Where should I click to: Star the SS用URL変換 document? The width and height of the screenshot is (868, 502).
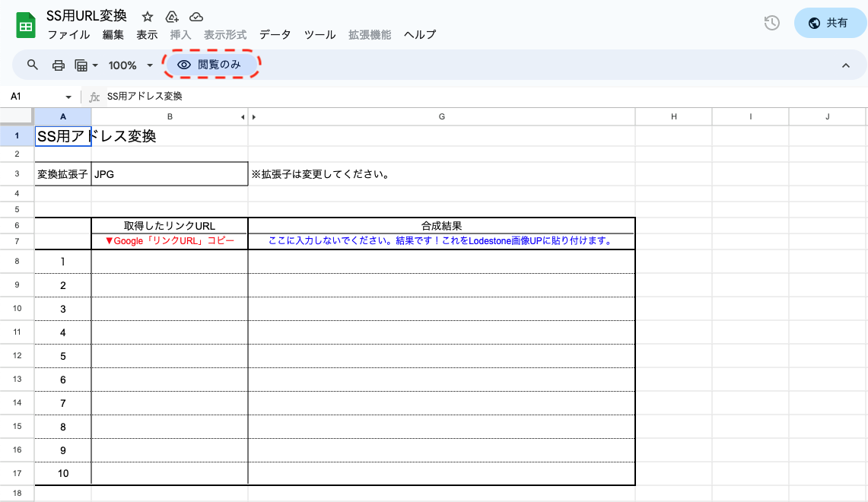(x=148, y=17)
